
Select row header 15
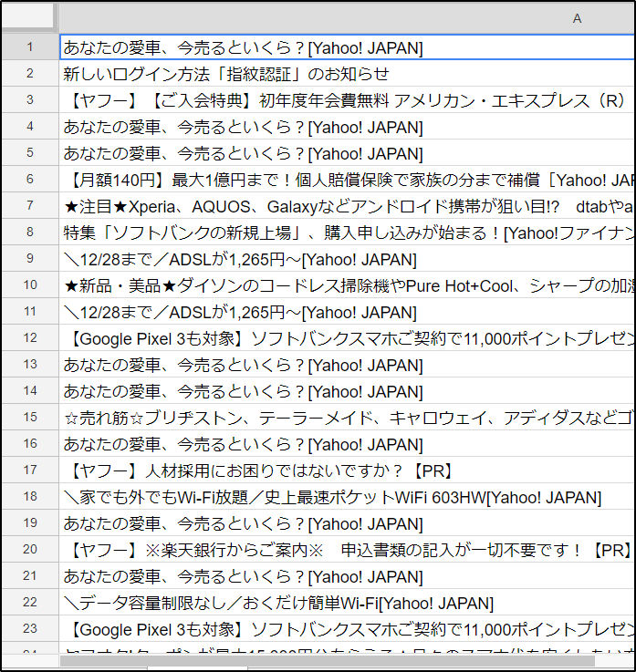[x=30, y=417]
